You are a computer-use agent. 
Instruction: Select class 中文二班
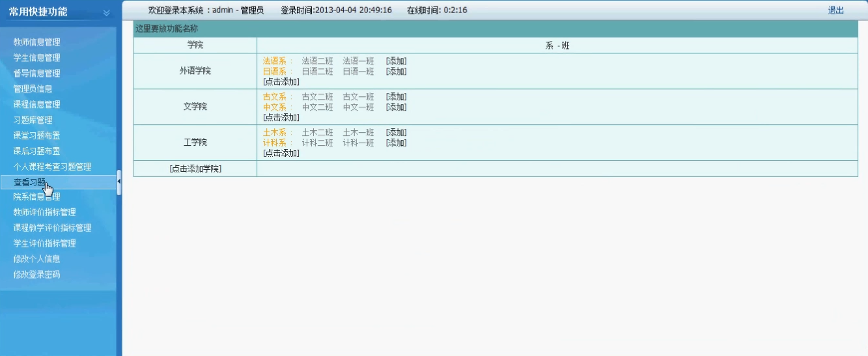[318, 107]
